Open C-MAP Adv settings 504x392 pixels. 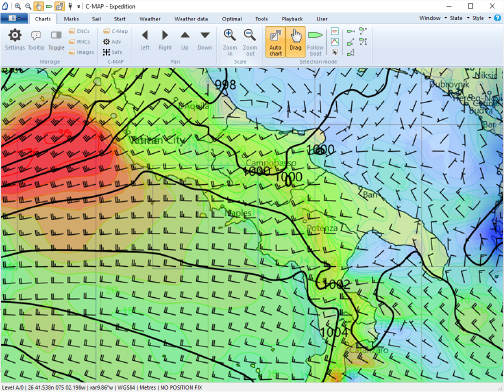pyautogui.click(x=112, y=42)
